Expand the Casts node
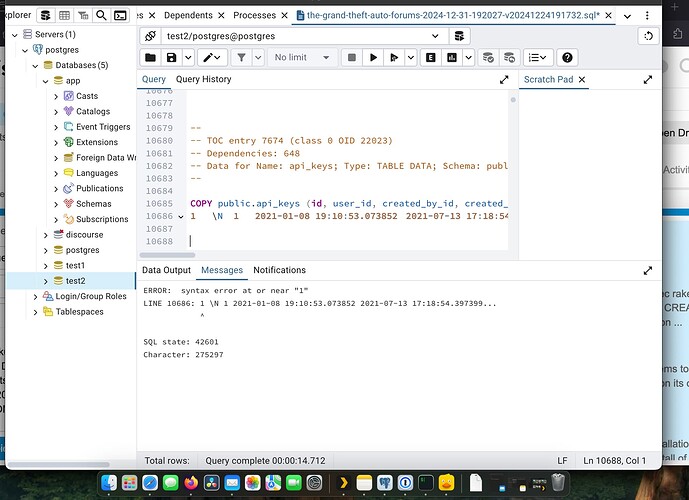Viewport: 689px width, 500px height. click(x=56, y=97)
